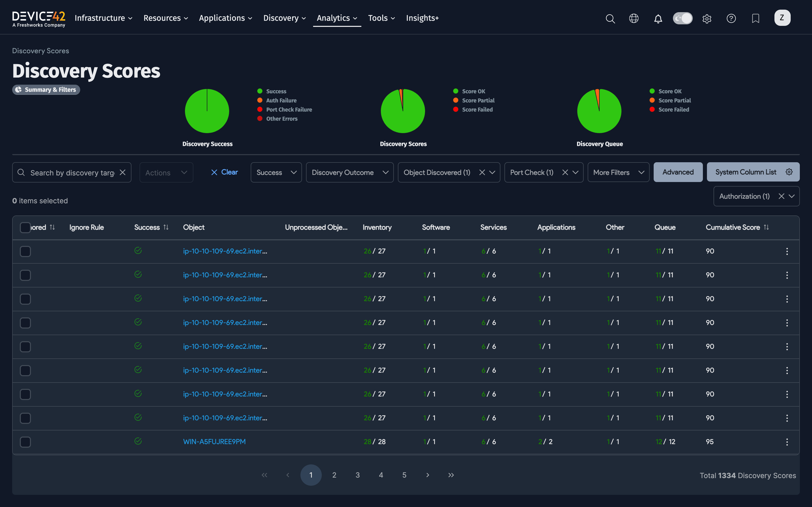The width and height of the screenshot is (812, 507).
Task: Click the Advanced button
Action: point(678,172)
